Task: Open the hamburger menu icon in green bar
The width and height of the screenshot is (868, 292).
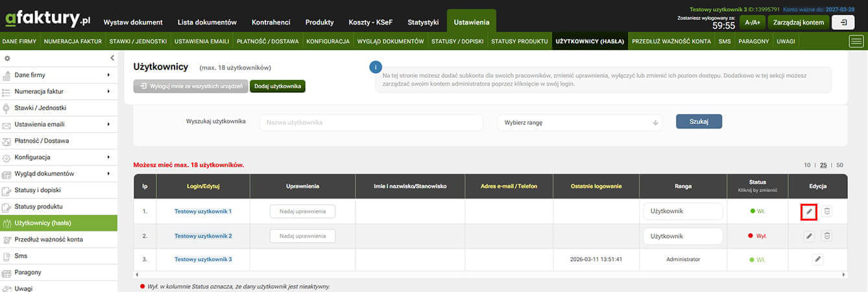Action: coord(856,42)
